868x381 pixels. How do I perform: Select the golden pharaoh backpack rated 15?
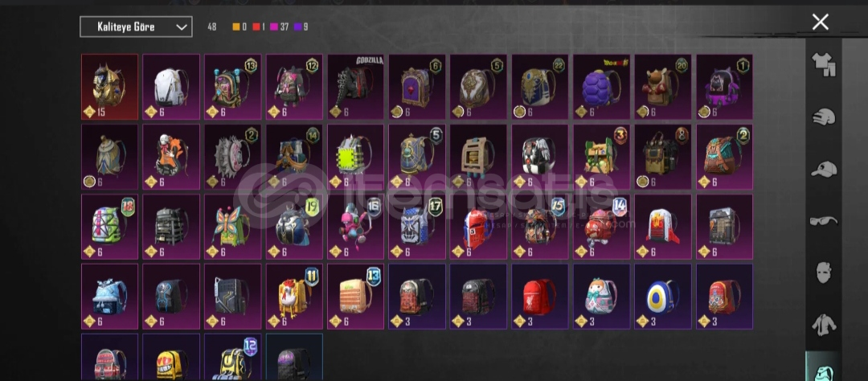(x=109, y=87)
